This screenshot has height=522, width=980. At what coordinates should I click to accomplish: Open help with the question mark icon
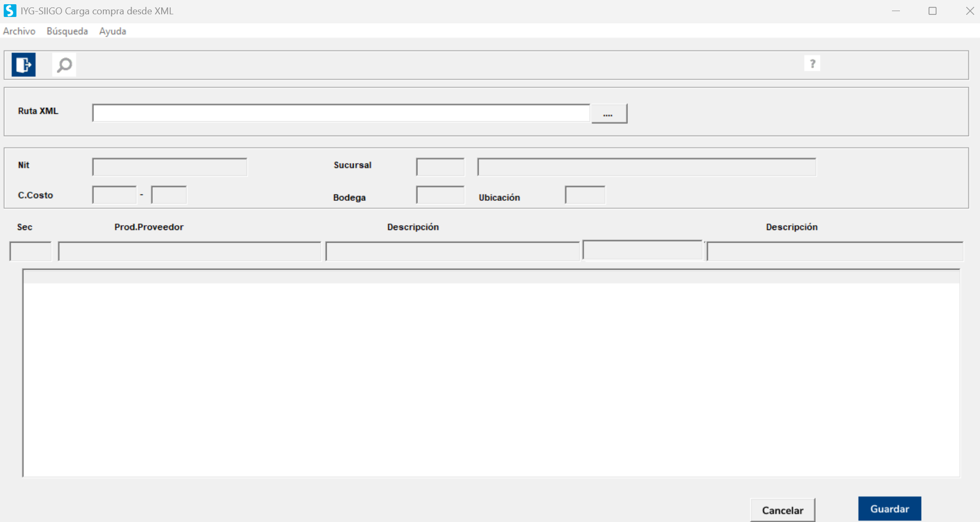pyautogui.click(x=812, y=64)
